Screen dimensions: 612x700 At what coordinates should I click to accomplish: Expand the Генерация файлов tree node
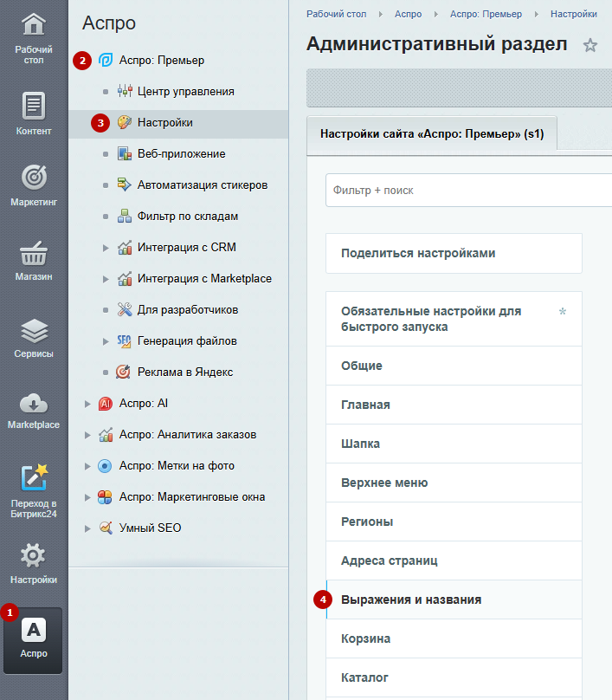(106, 341)
